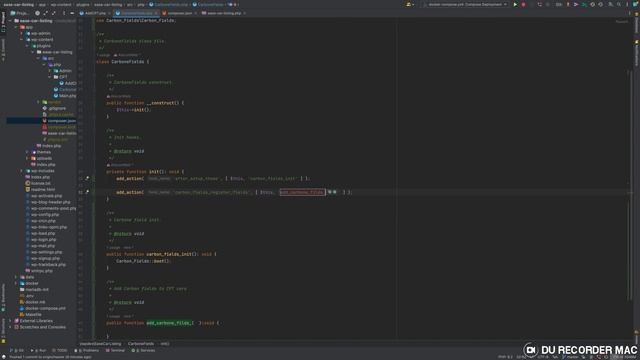The height and width of the screenshot is (360, 640).
Task: Open the run configuration dropdown for docker-compose.yml
Action: 465,4
